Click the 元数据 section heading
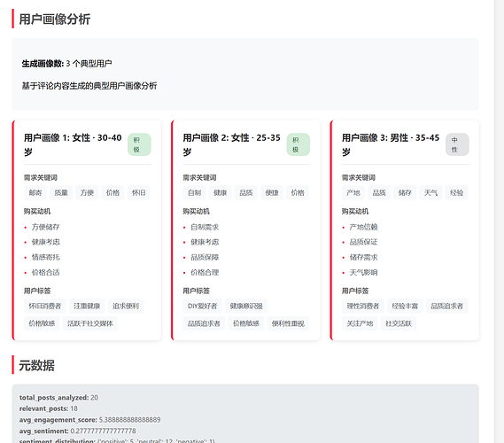The width and height of the screenshot is (504, 443). (x=36, y=366)
